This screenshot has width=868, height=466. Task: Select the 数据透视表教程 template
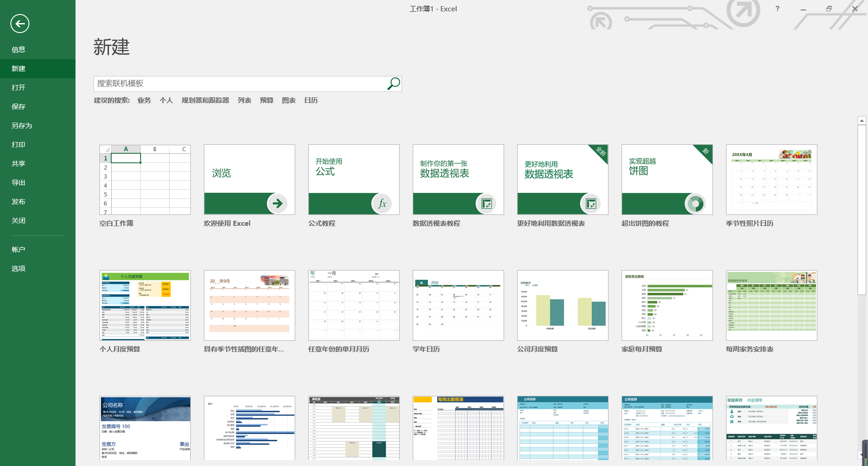coord(458,180)
